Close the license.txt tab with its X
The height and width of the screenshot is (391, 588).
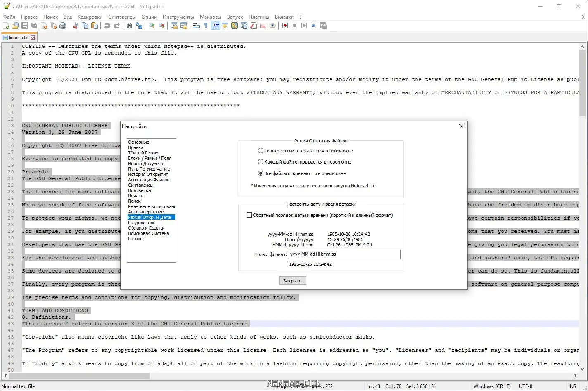[33, 38]
